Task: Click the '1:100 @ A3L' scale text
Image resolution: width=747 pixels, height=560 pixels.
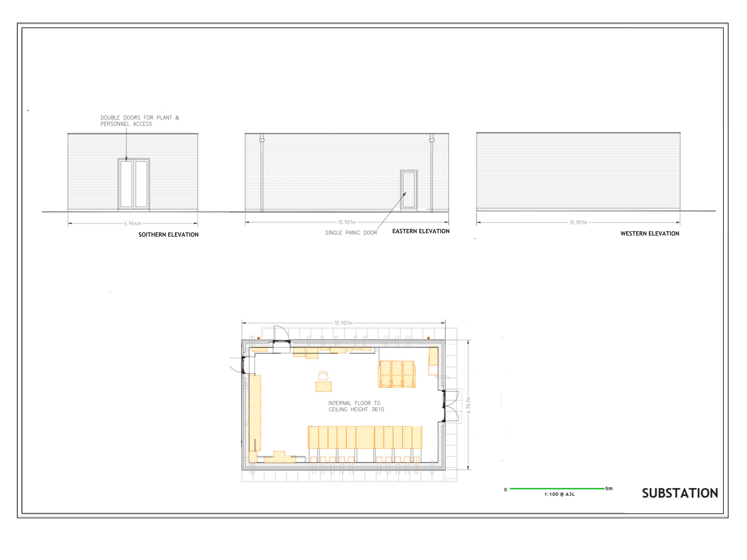Action: click(x=559, y=494)
